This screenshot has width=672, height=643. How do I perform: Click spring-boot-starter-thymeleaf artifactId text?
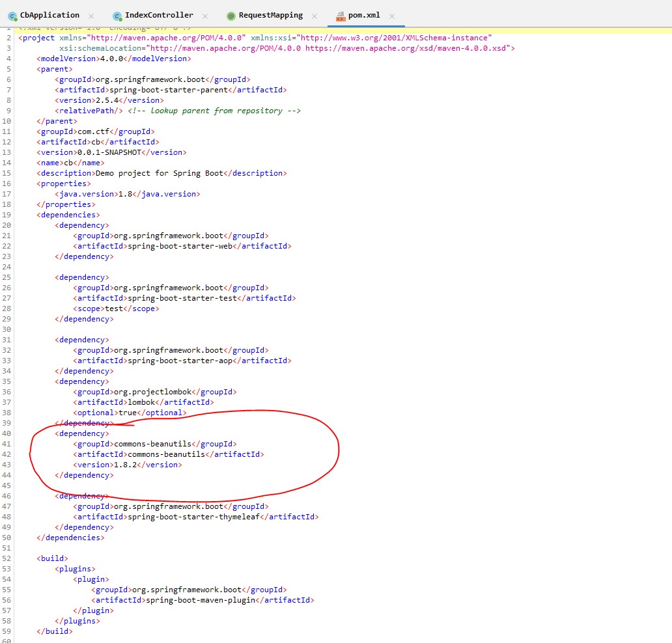[x=193, y=517]
